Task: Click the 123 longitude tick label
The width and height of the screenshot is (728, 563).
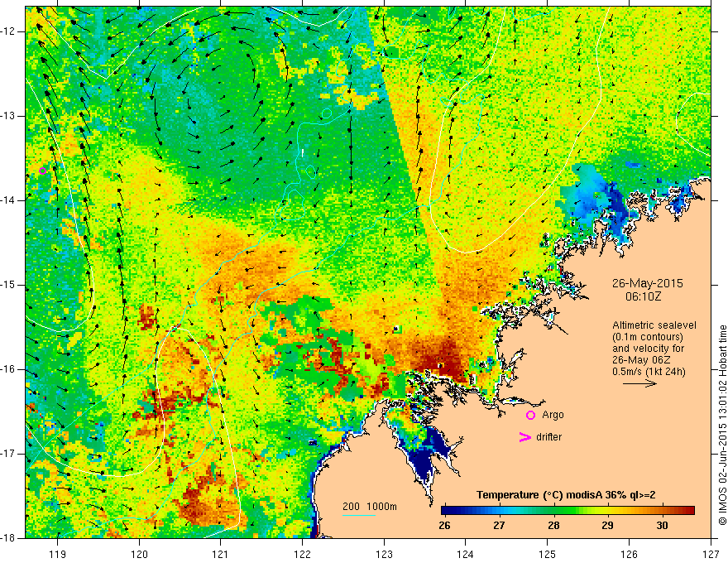Action: 384,554
